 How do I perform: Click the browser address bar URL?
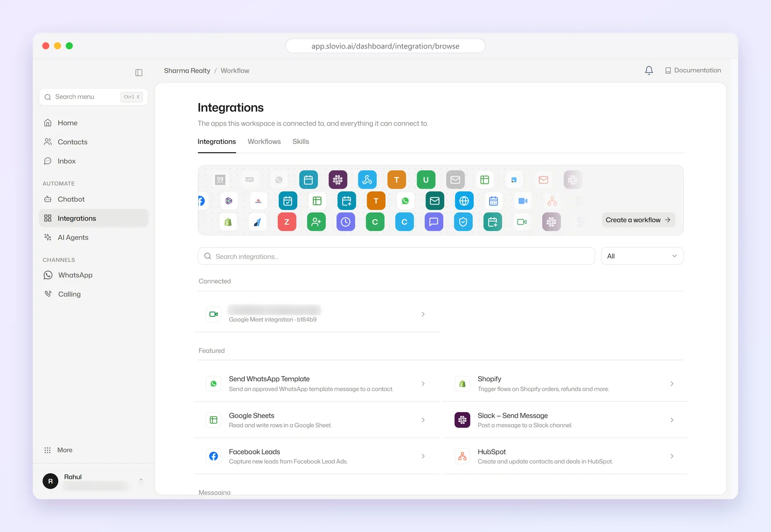click(385, 46)
